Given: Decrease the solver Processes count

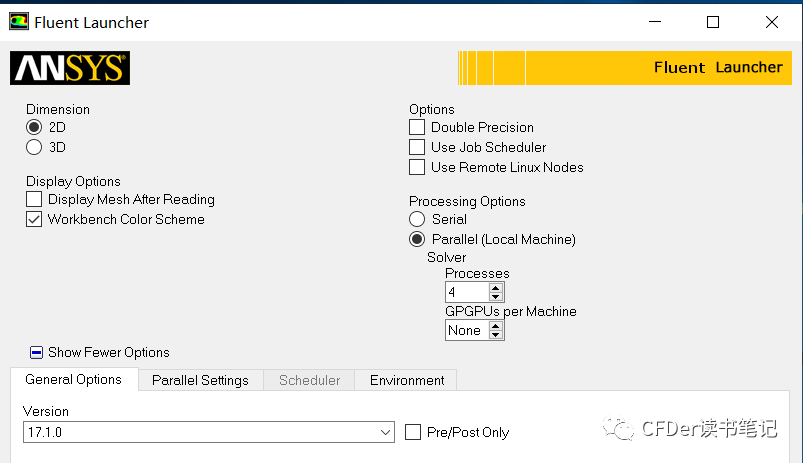Looking at the screenshot, I should [x=495, y=297].
